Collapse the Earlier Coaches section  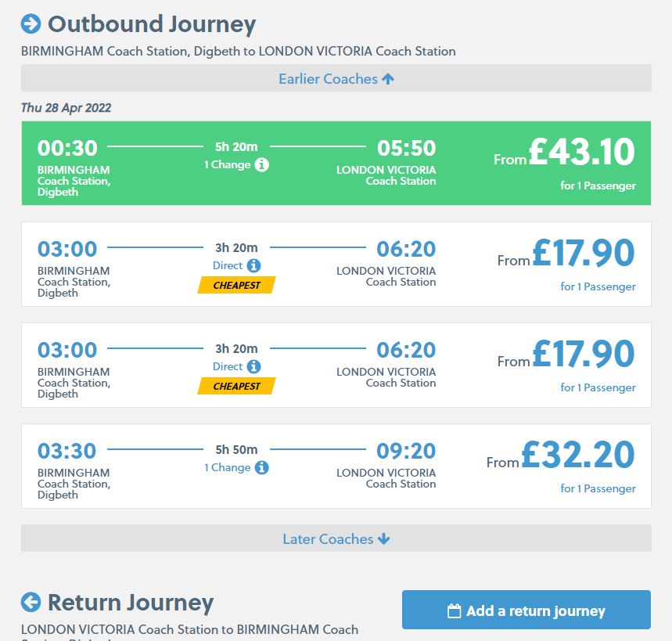point(336,78)
